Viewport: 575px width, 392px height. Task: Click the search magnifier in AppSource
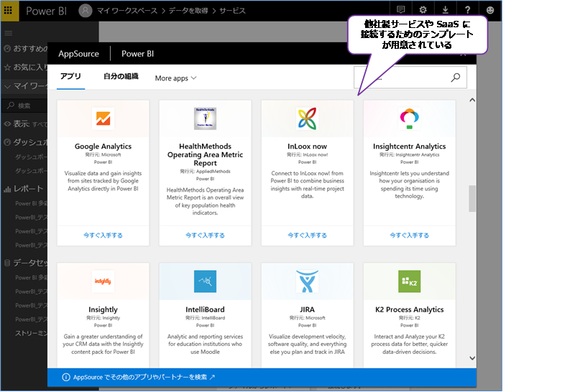[456, 78]
